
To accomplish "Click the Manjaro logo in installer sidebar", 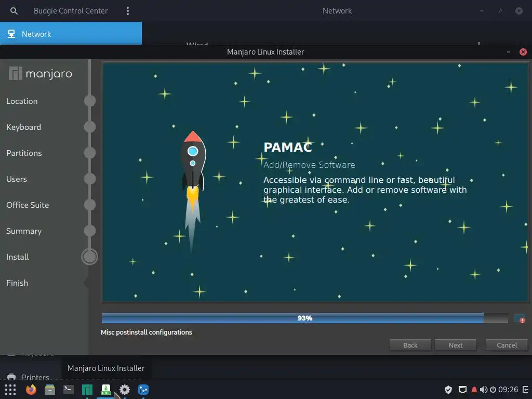I will (41, 73).
